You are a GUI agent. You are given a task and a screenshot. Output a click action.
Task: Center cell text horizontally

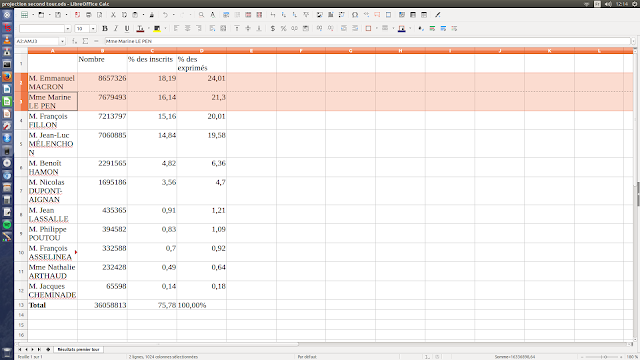pos(187,28)
